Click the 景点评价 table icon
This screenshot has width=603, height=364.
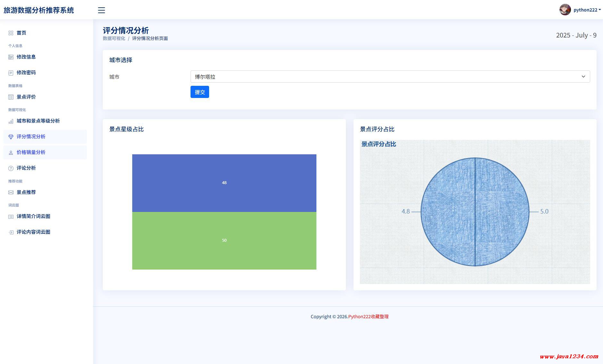(x=11, y=97)
